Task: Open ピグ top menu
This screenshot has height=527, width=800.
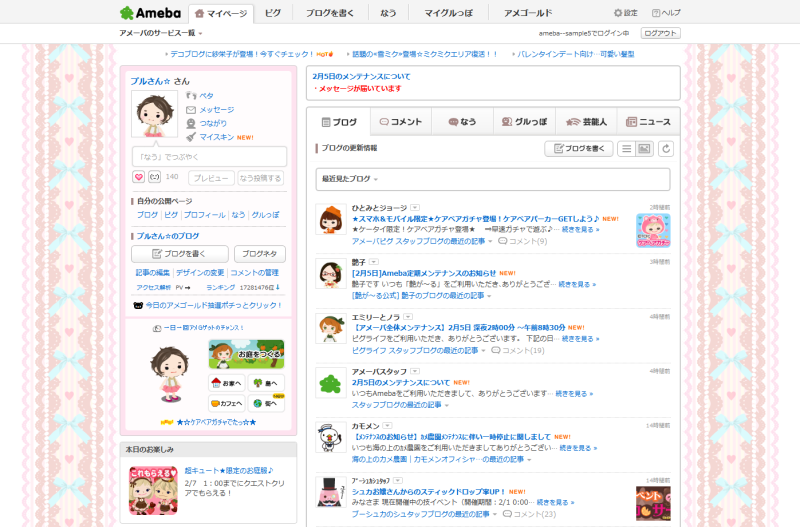Action: pyautogui.click(x=273, y=13)
